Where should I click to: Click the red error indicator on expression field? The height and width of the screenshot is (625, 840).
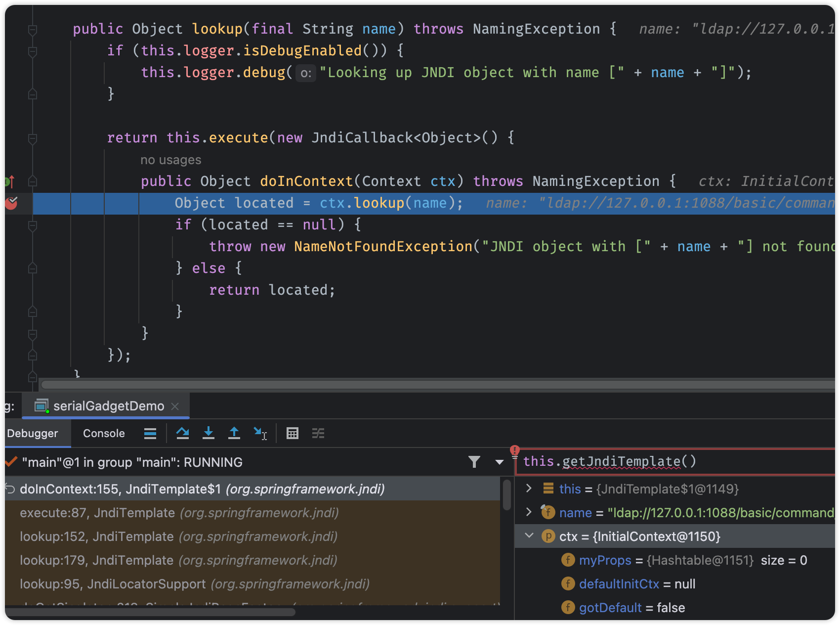(x=515, y=450)
